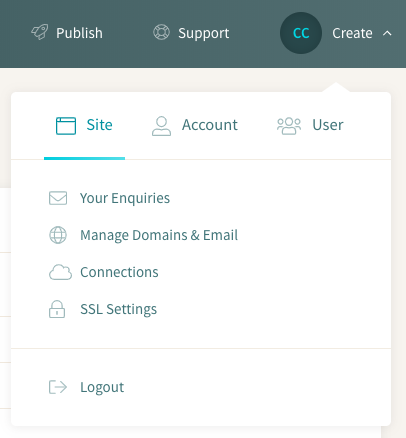Click the Logout link
Image resolution: width=406 pixels, height=438 pixels.
[102, 387]
